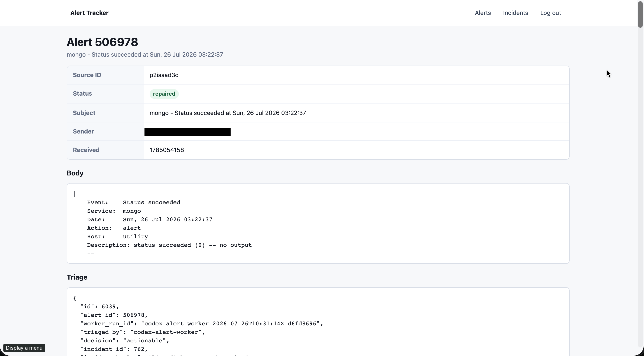
Task: Click the Source ID label
Action: pos(87,75)
